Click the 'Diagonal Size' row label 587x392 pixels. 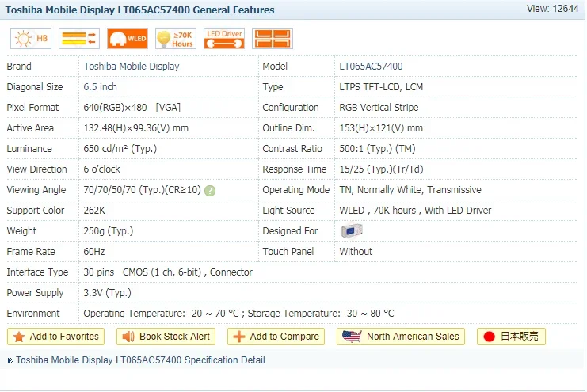pyautogui.click(x=35, y=87)
